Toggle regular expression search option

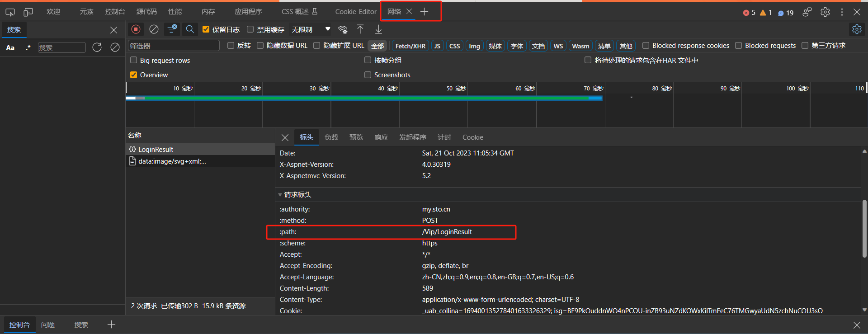28,47
